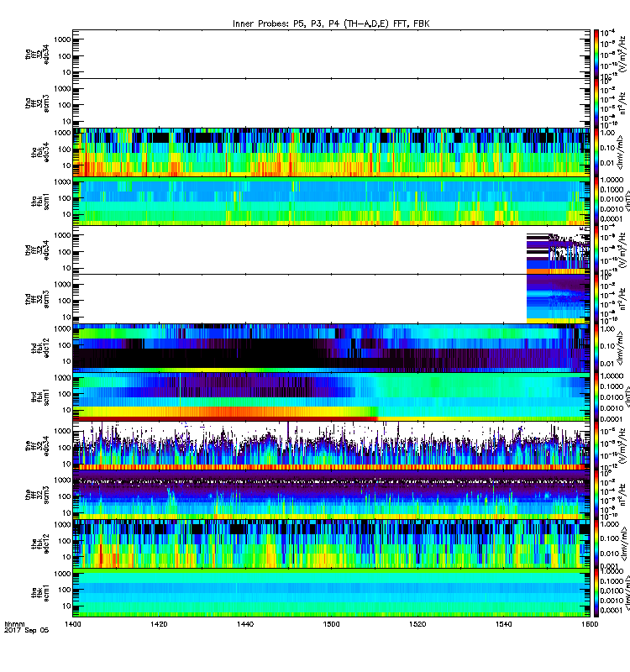This screenshot has height=672, width=630.
Task: Click the empty tha fff 32 edc34 plot panel
Action: [x=331, y=55]
